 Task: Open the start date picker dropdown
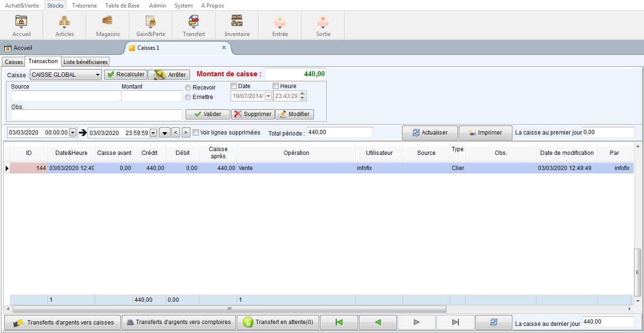coord(72,133)
